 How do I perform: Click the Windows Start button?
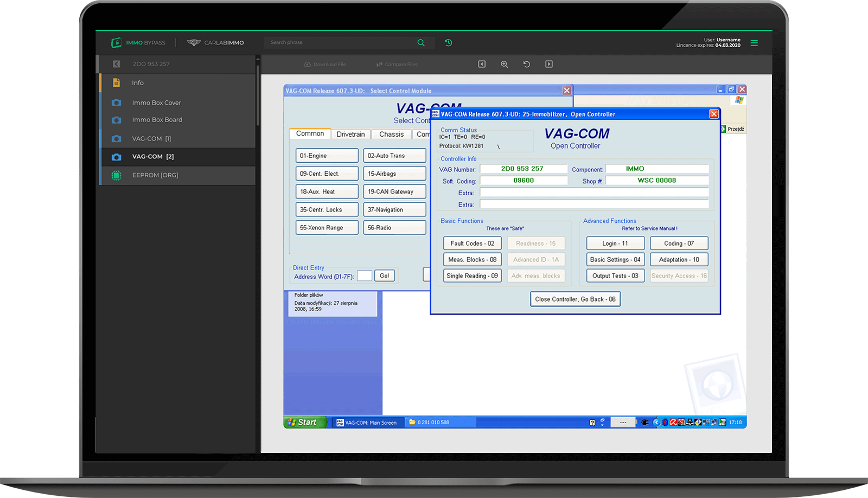(305, 422)
